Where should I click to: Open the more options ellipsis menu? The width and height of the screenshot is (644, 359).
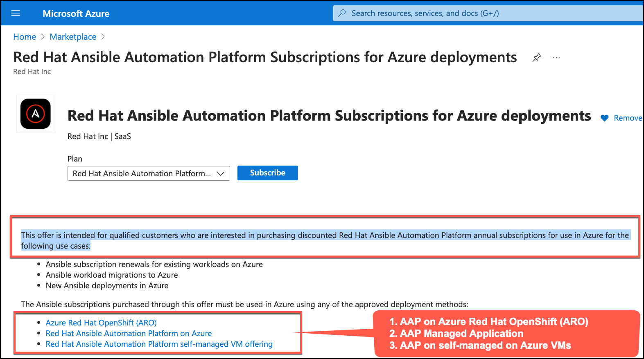[x=556, y=58]
